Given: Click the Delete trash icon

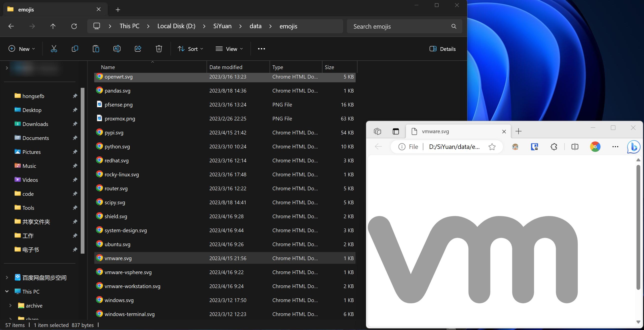Looking at the screenshot, I should 159,49.
